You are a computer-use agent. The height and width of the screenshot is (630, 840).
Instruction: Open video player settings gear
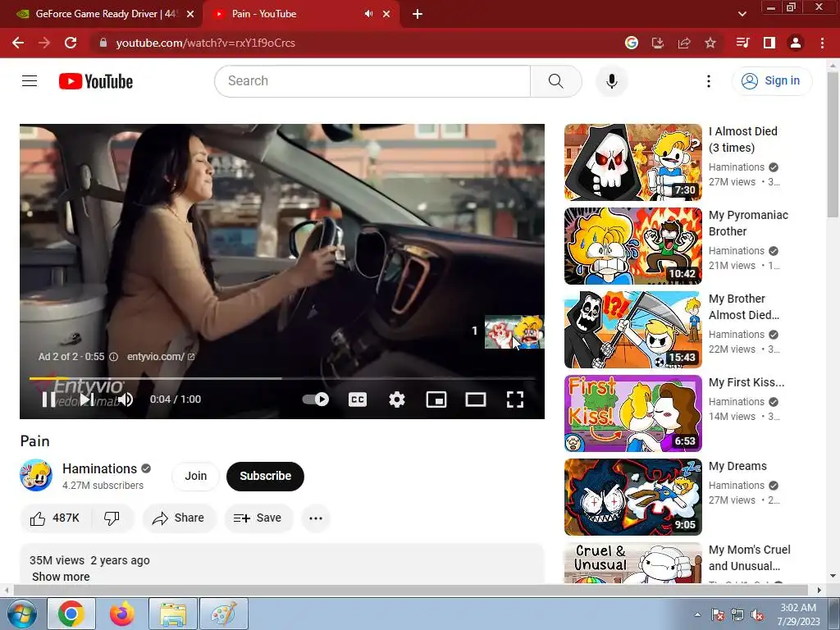[x=397, y=399]
